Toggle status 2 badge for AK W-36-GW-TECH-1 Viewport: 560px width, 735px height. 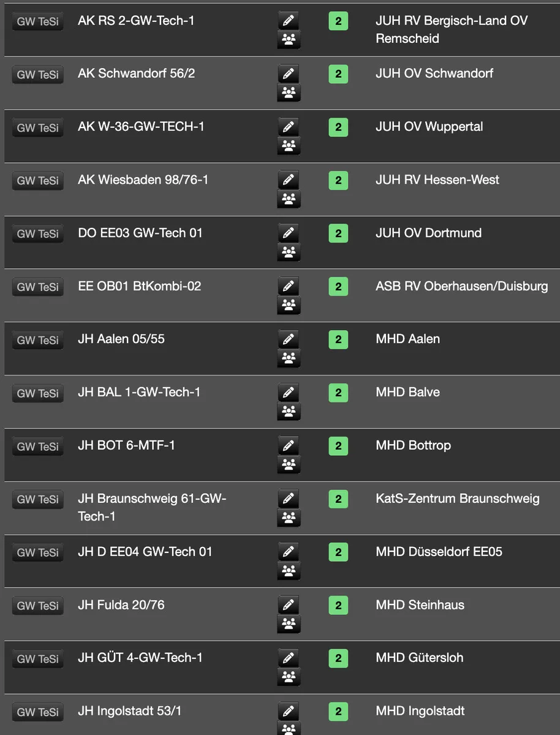[338, 127]
